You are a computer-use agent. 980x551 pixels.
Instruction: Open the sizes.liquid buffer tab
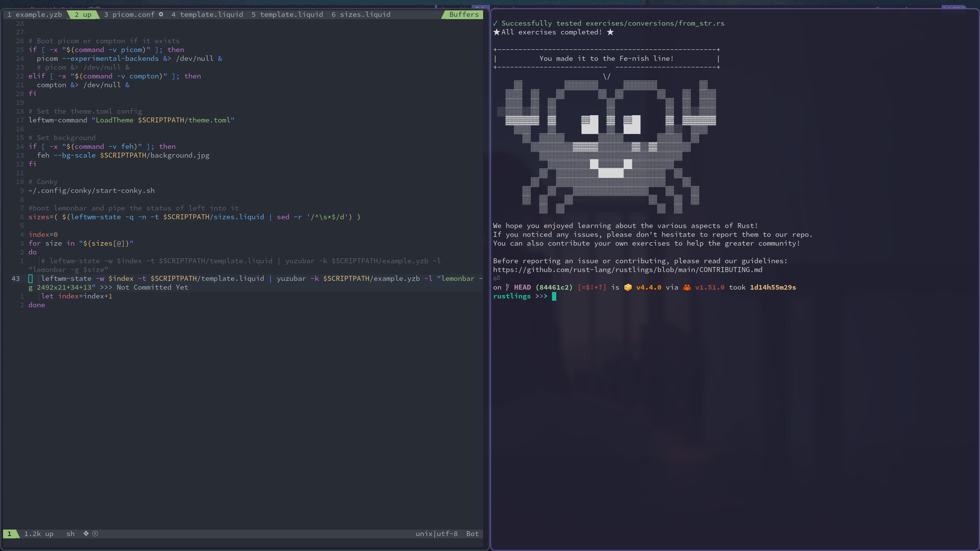pos(361,14)
